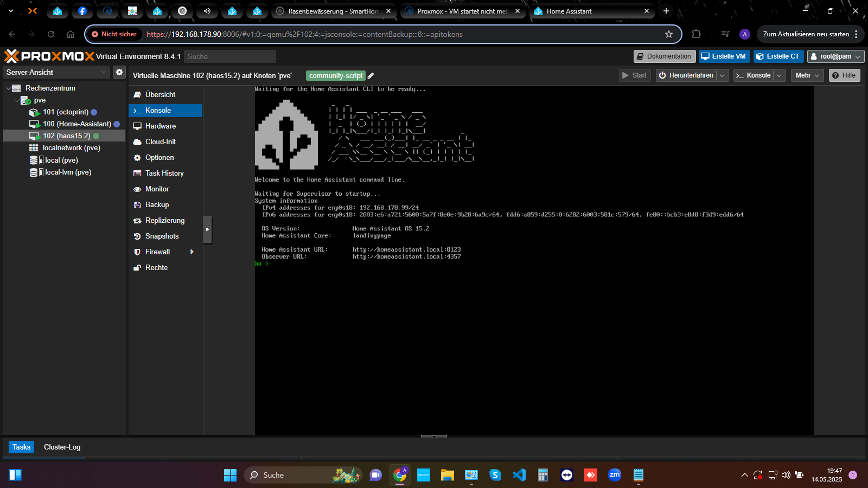Collapse the Rechenzentrum tree node

click(8, 88)
